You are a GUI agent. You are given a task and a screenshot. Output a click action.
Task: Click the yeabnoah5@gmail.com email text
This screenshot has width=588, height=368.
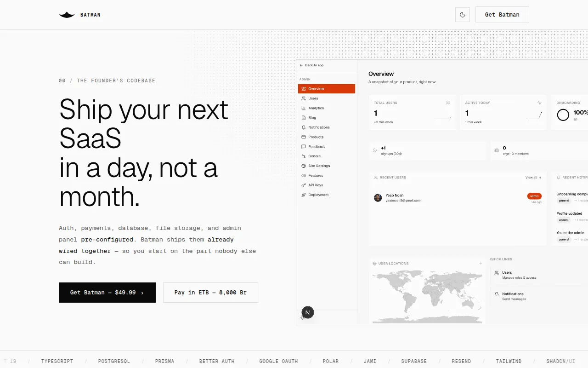point(403,201)
